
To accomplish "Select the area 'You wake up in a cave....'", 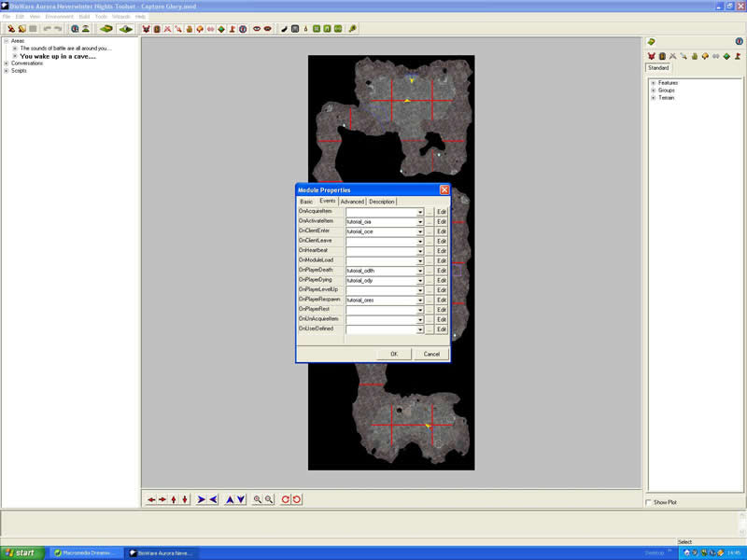I will point(58,56).
